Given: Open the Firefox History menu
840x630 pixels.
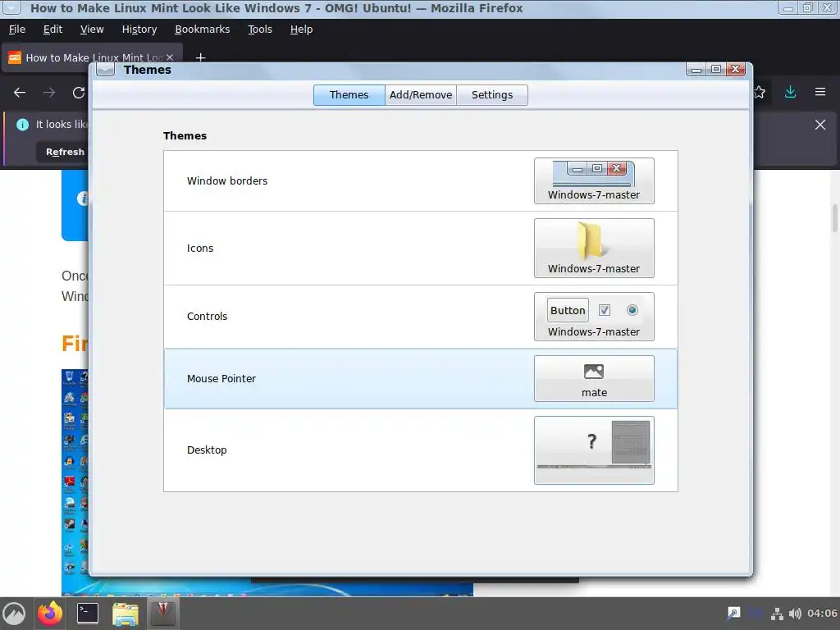Looking at the screenshot, I should (x=139, y=30).
